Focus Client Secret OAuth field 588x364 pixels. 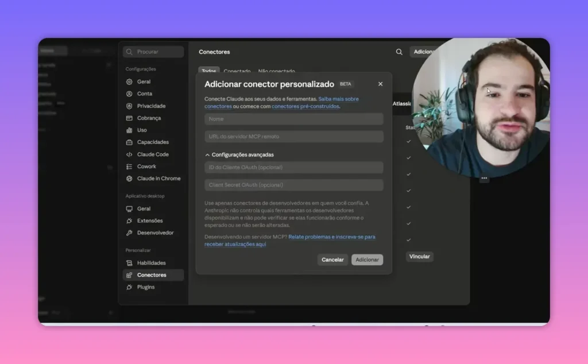point(294,185)
